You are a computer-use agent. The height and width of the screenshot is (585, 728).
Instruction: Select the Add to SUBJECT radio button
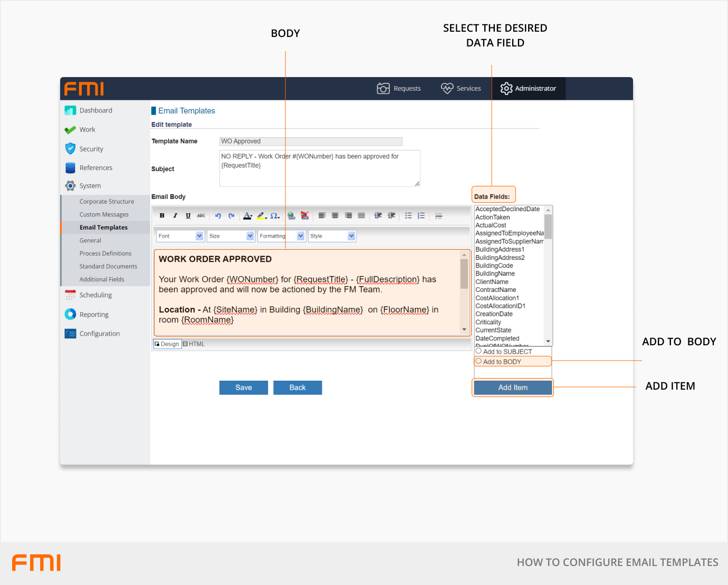click(478, 351)
